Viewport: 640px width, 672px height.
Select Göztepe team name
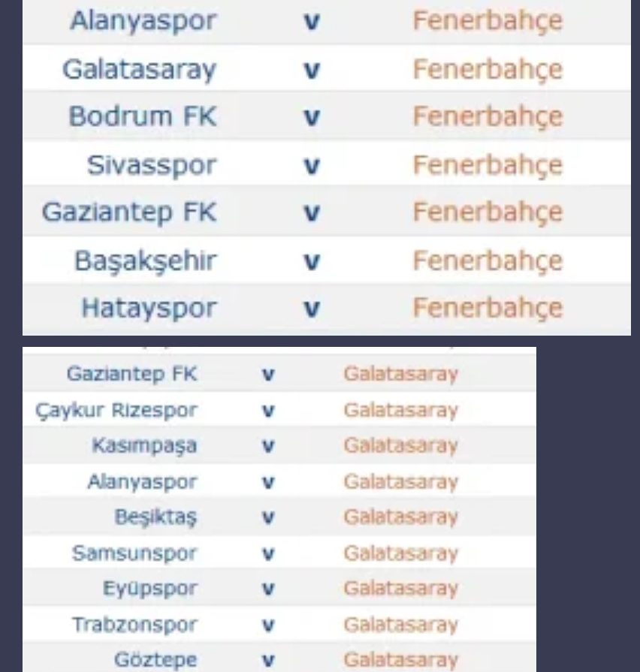click(x=155, y=659)
